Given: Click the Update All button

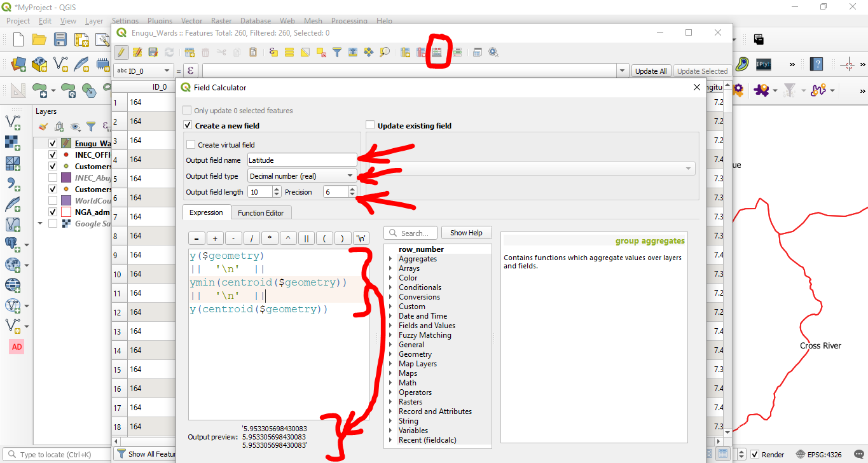Looking at the screenshot, I should (651, 71).
